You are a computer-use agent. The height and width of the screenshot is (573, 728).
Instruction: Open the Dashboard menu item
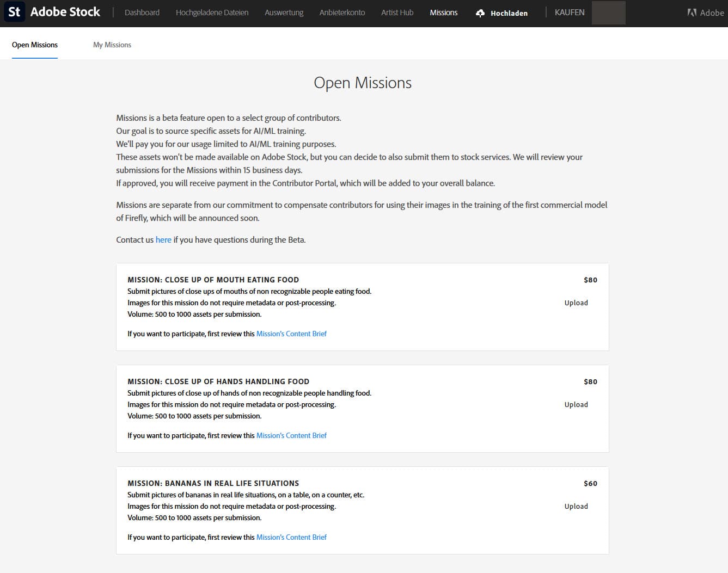[x=142, y=13]
